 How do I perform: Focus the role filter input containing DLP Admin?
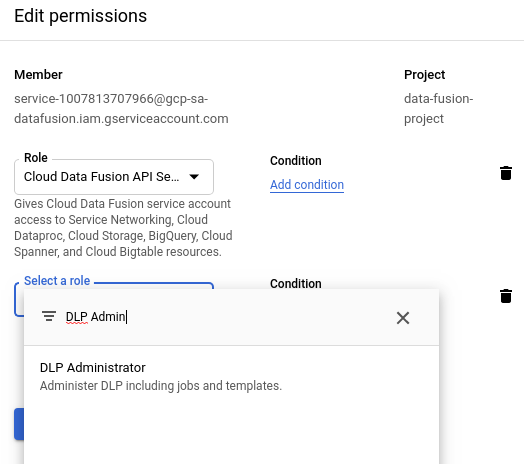[x=227, y=317]
